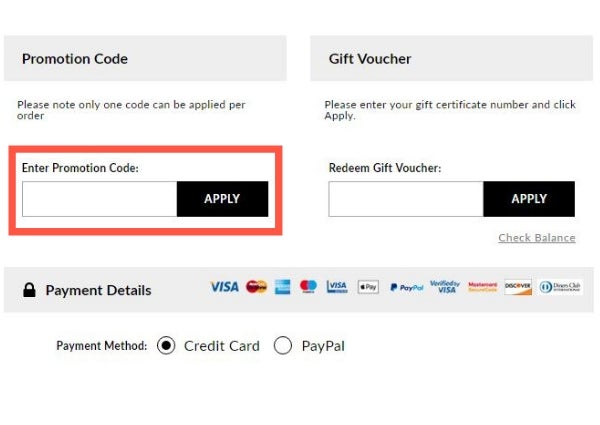Click the Maestro card logo
600x425 pixels.
[x=308, y=287]
